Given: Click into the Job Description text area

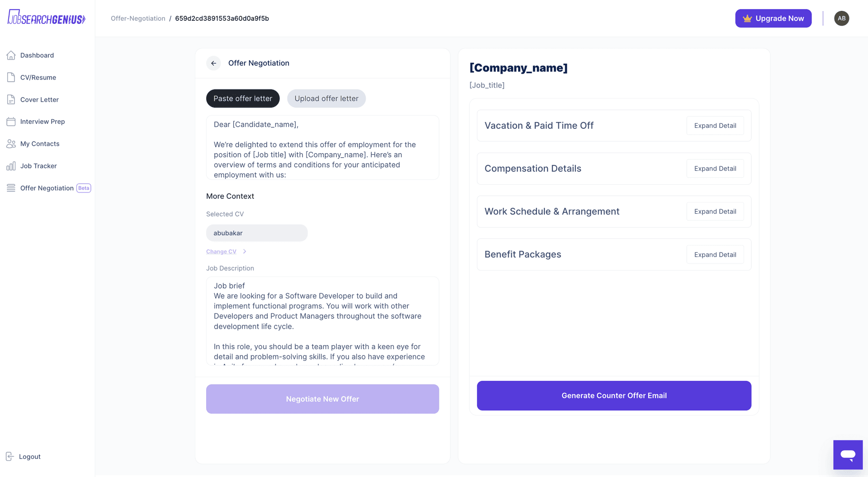Looking at the screenshot, I should [x=322, y=321].
